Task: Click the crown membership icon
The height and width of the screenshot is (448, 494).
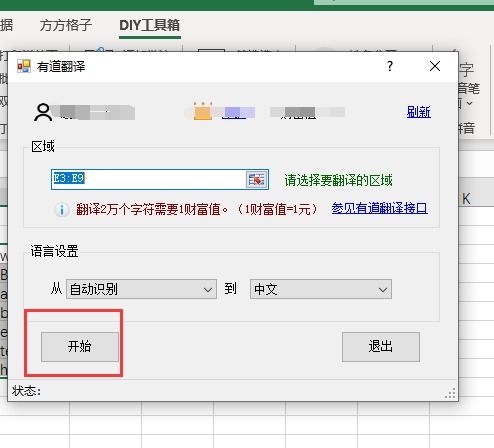Action: click(x=203, y=111)
